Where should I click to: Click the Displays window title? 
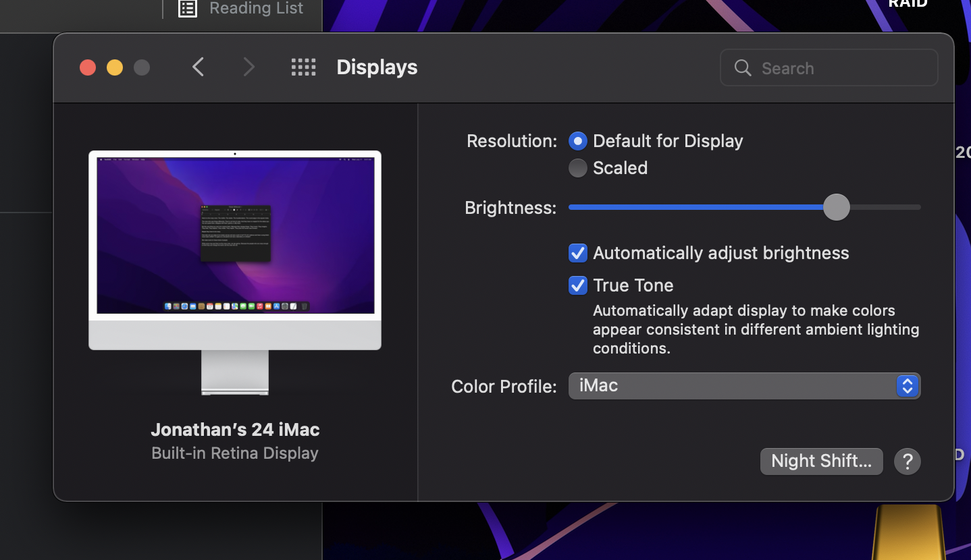(x=377, y=67)
